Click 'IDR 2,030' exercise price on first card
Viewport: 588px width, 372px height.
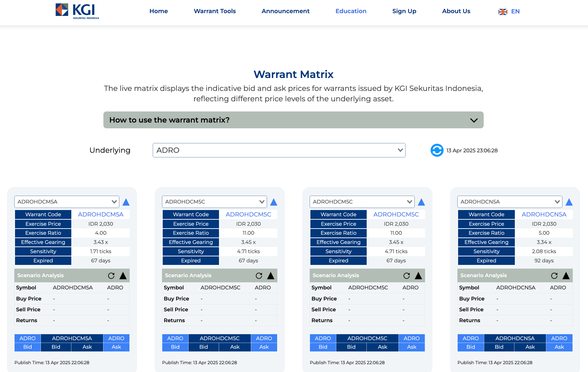click(x=101, y=224)
